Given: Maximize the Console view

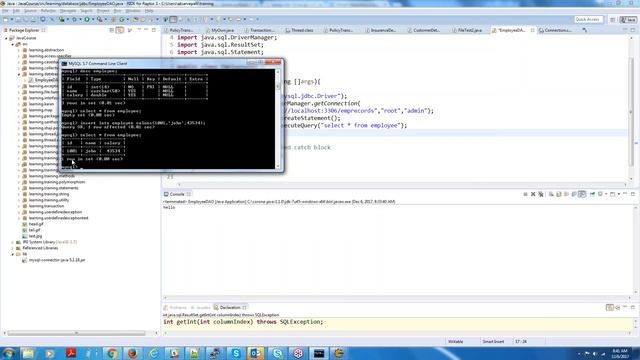Looking at the screenshot, I should point(633,194).
